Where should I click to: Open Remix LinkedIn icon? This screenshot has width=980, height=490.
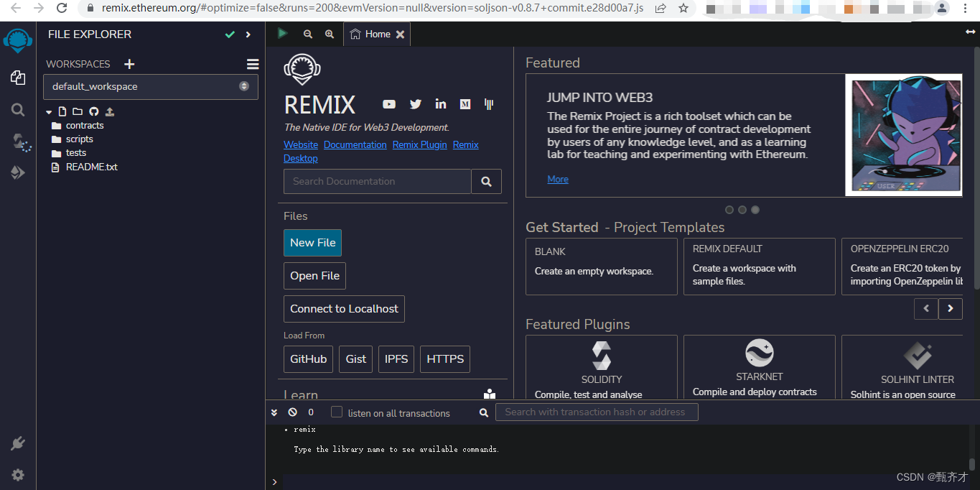click(x=441, y=104)
